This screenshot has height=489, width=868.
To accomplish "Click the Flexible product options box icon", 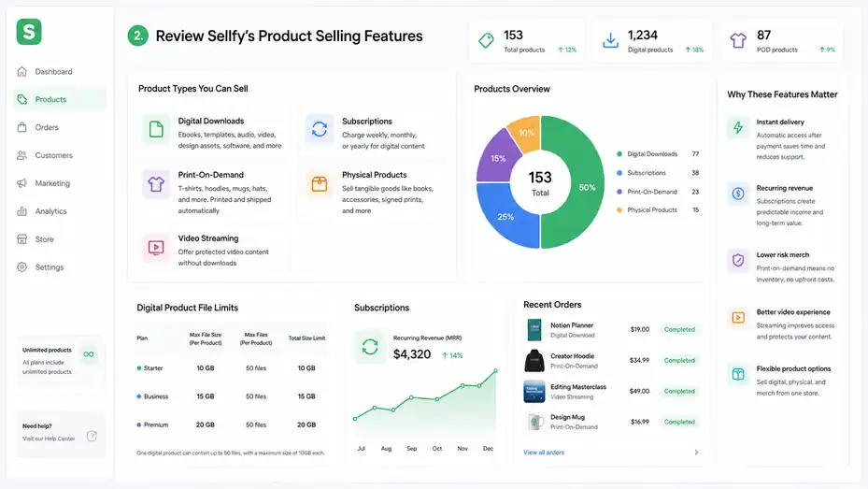I will [x=738, y=374].
